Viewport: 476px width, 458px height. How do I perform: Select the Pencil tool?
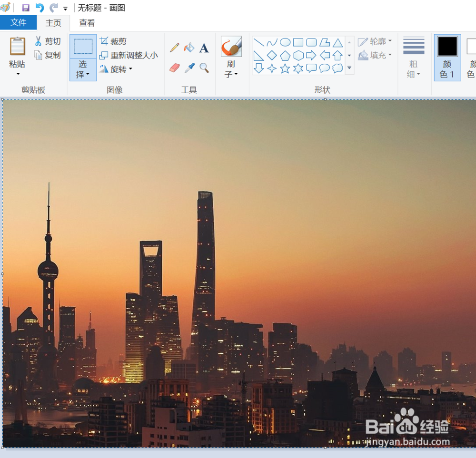click(x=175, y=48)
